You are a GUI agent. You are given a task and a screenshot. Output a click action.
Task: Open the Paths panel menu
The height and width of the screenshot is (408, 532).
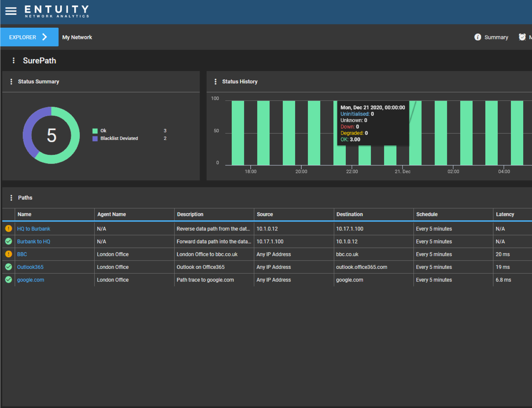[11, 197]
